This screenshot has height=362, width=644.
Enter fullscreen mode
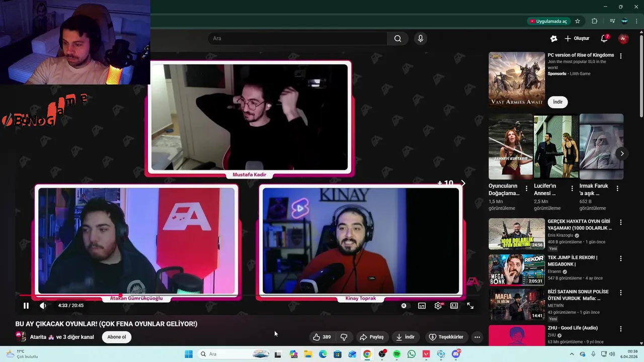coord(470,306)
